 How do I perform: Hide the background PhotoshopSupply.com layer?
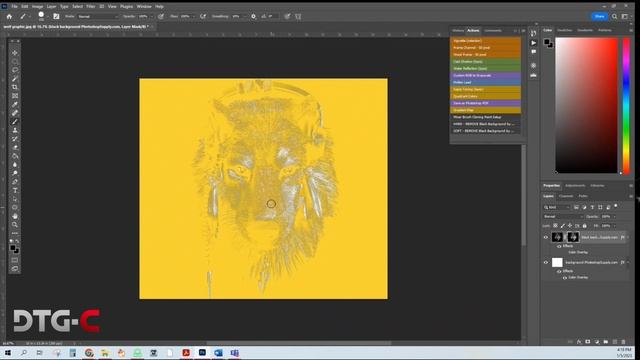click(546, 262)
